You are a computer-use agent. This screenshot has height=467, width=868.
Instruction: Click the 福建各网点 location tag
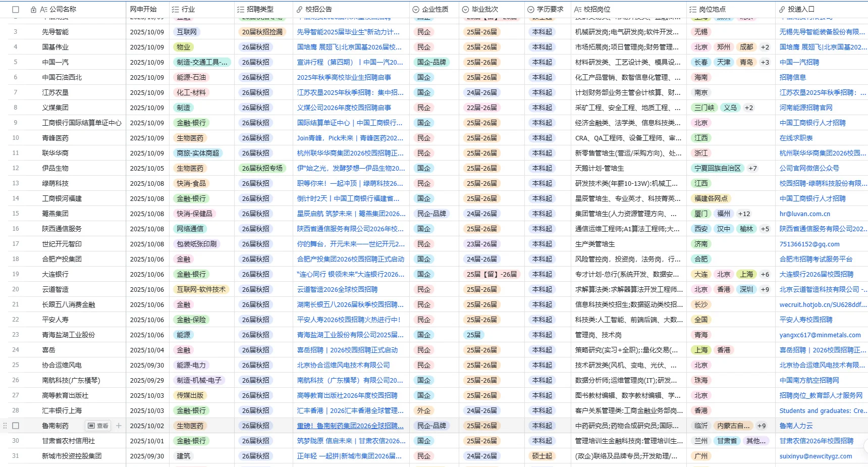(711, 198)
